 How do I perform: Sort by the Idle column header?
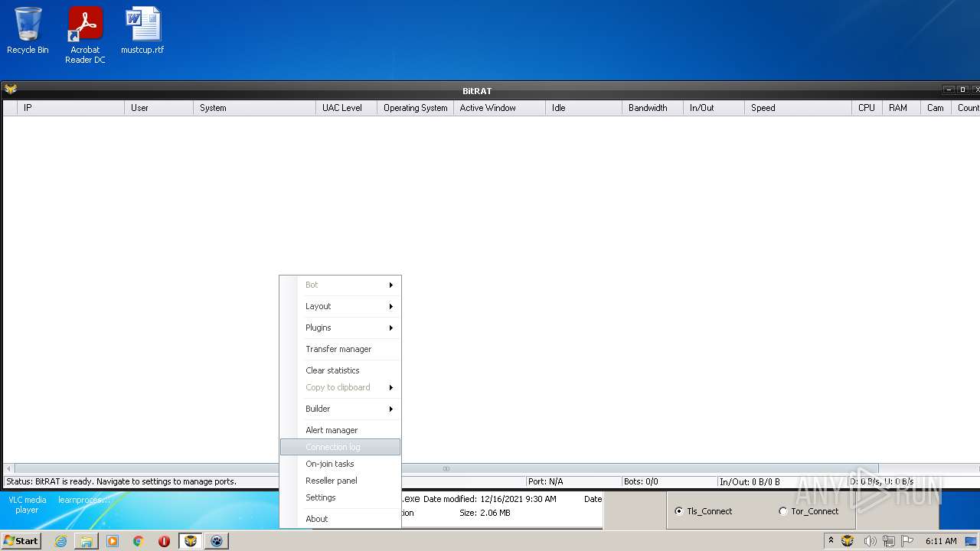[583, 108]
